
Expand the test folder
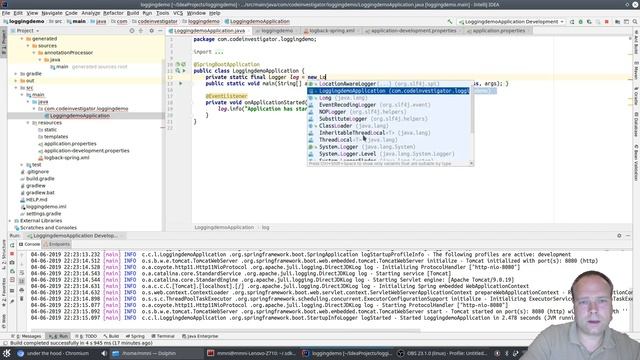click(22, 165)
